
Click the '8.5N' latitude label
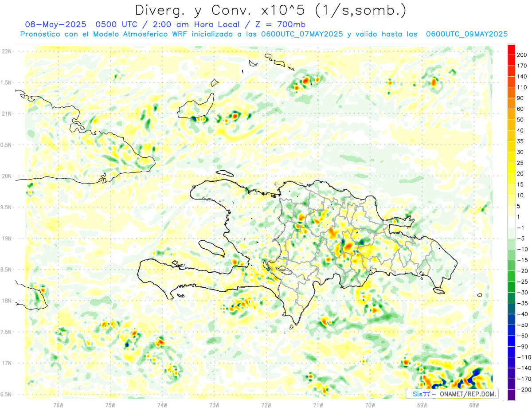tap(6, 270)
